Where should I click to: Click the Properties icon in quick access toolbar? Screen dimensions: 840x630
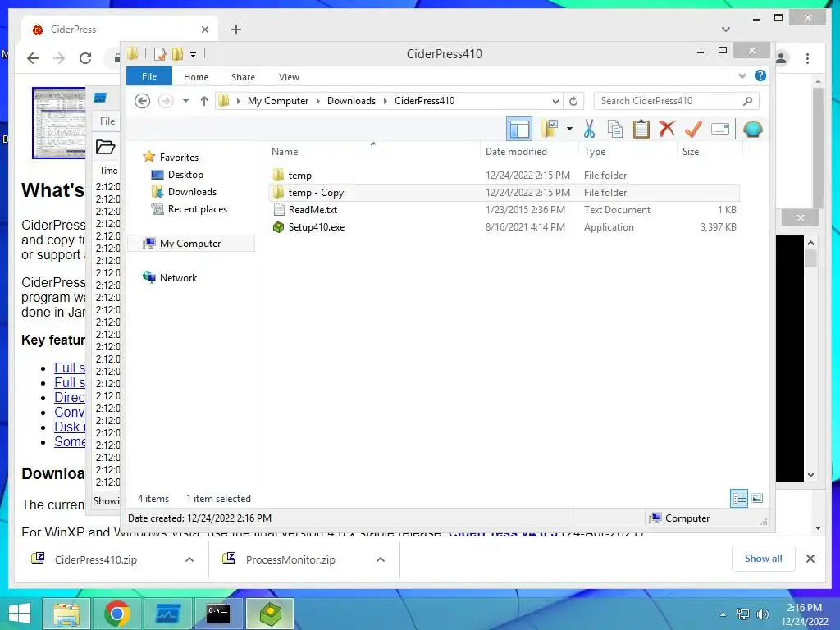point(159,53)
